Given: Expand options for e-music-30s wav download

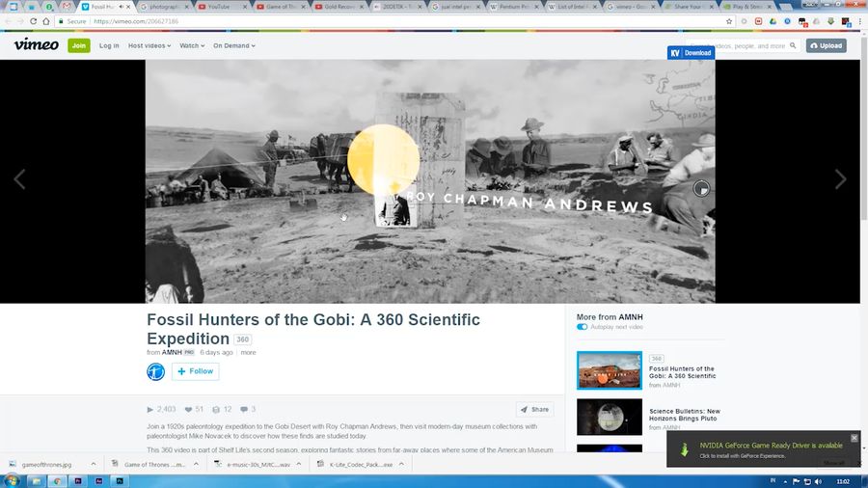Looking at the screenshot, I should click(299, 464).
